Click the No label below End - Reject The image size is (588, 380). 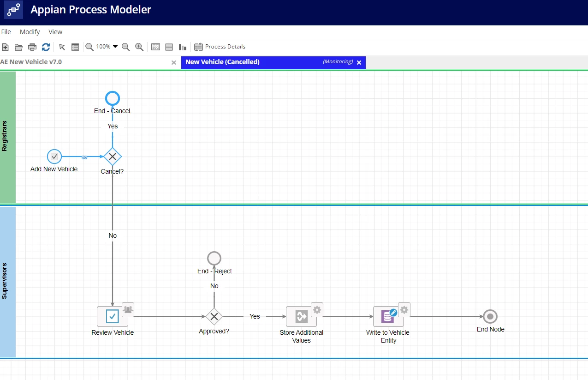214,286
